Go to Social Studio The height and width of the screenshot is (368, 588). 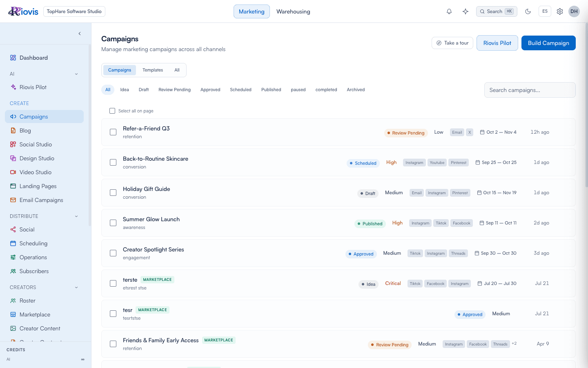tap(44, 144)
